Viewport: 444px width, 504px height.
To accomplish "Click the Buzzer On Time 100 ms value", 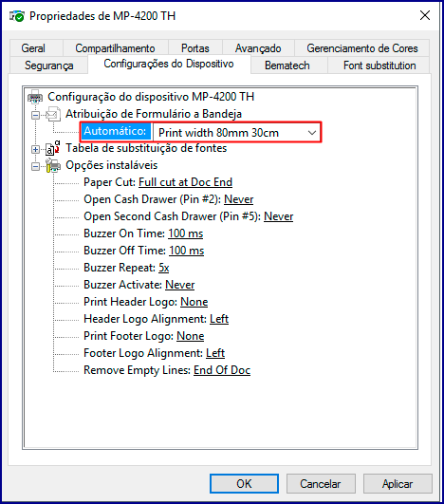I will point(186,233).
